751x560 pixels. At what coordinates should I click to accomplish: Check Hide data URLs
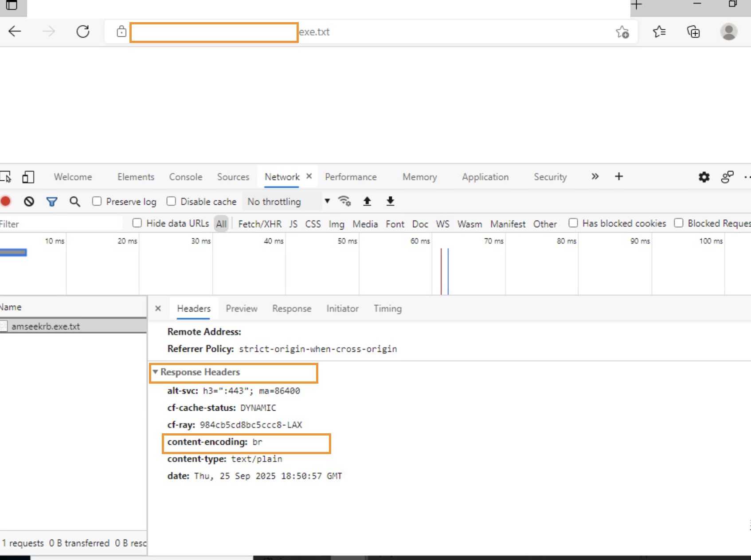pyautogui.click(x=137, y=223)
